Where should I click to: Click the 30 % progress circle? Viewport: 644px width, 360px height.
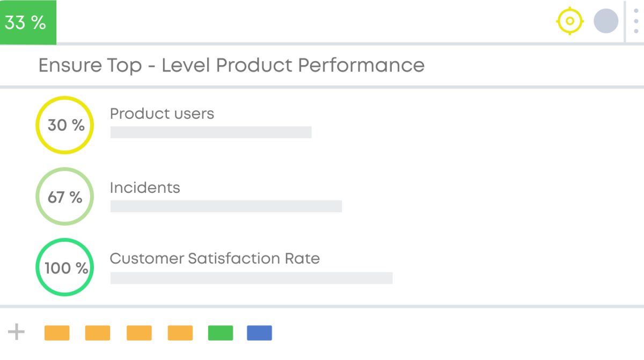click(65, 125)
